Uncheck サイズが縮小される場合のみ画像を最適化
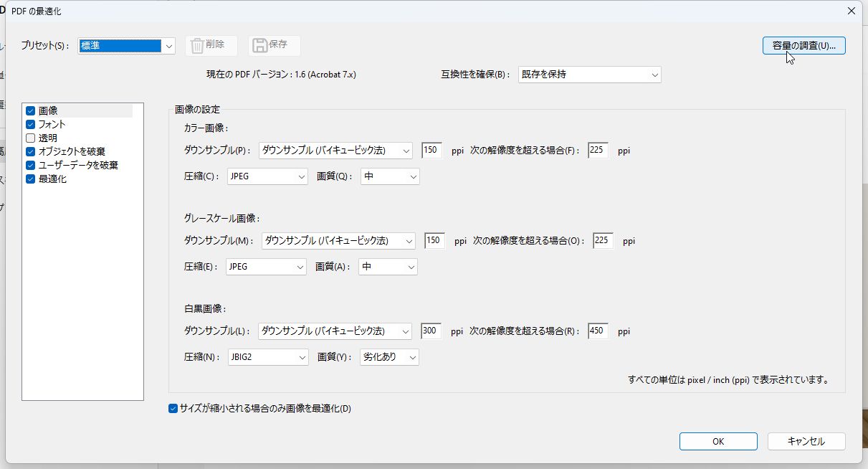868x469 pixels. click(172, 408)
